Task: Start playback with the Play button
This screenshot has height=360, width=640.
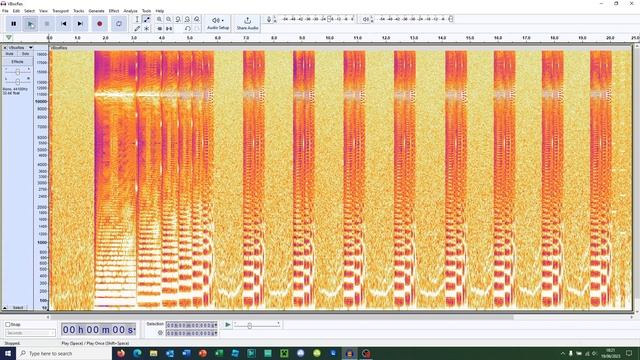Action: 30,24
